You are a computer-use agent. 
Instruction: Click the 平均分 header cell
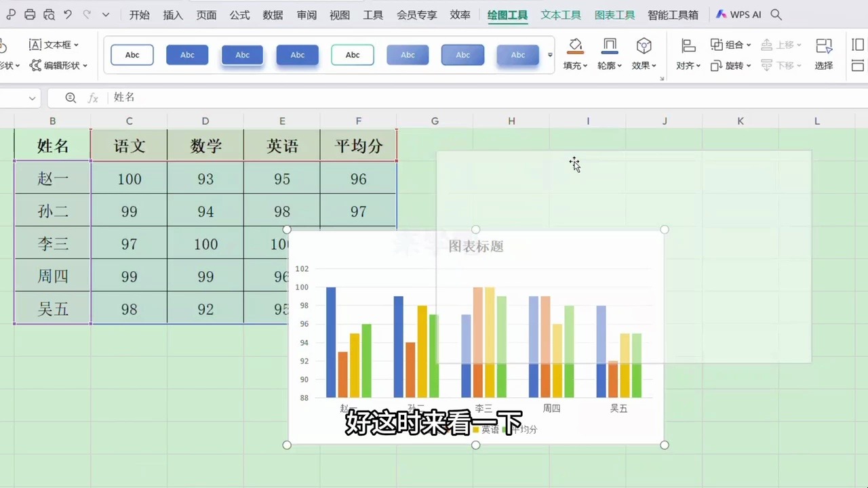359,146
